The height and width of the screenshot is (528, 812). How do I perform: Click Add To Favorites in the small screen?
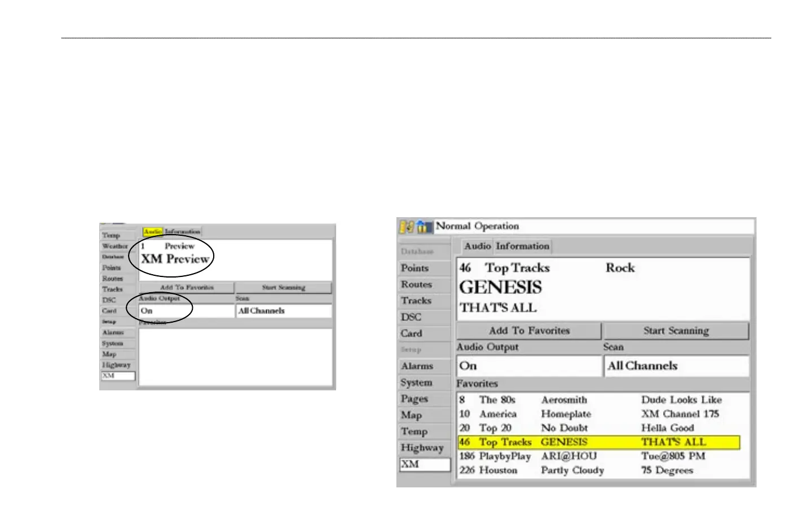[x=187, y=288]
